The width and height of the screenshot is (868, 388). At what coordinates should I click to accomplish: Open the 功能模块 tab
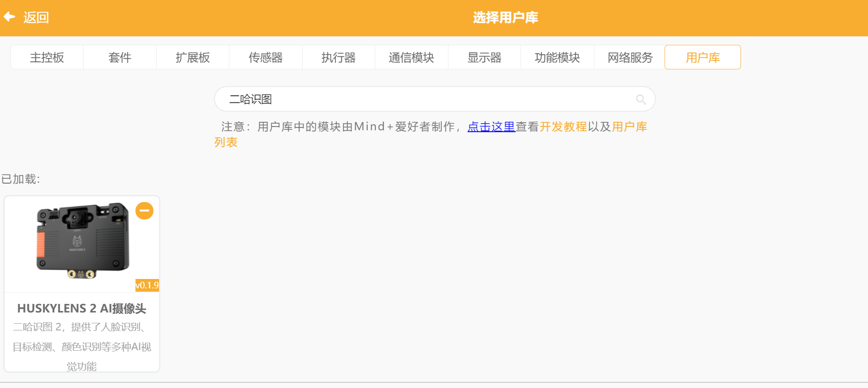[557, 58]
